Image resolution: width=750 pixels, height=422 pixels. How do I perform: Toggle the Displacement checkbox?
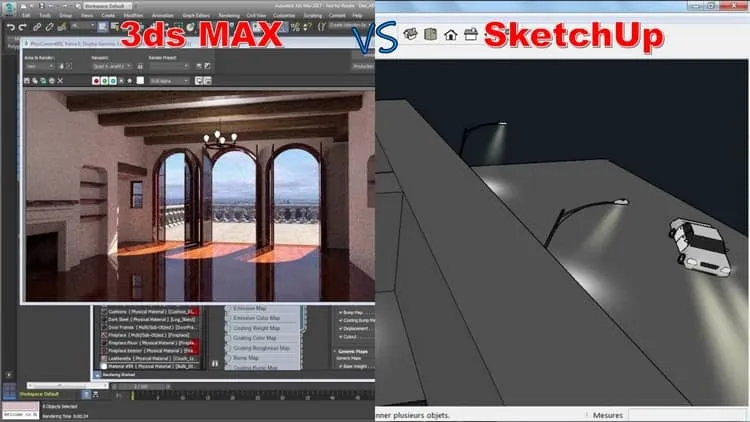point(341,329)
